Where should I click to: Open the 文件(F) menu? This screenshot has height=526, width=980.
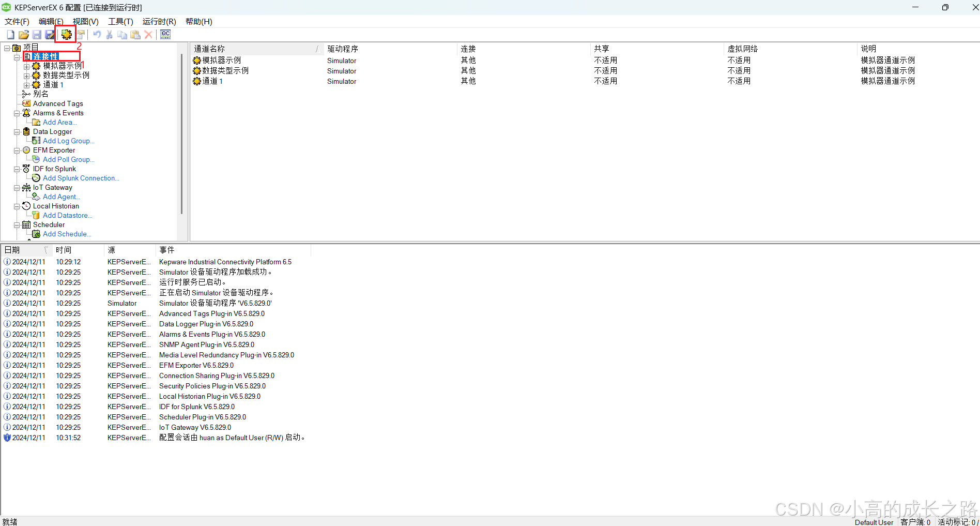pyautogui.click(x=17, y=21)
